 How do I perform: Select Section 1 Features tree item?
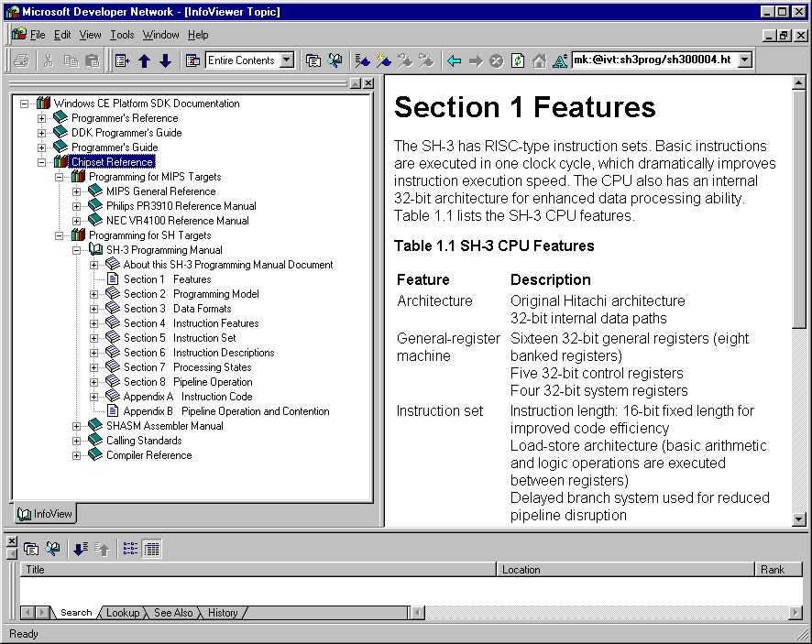point(168,279)
